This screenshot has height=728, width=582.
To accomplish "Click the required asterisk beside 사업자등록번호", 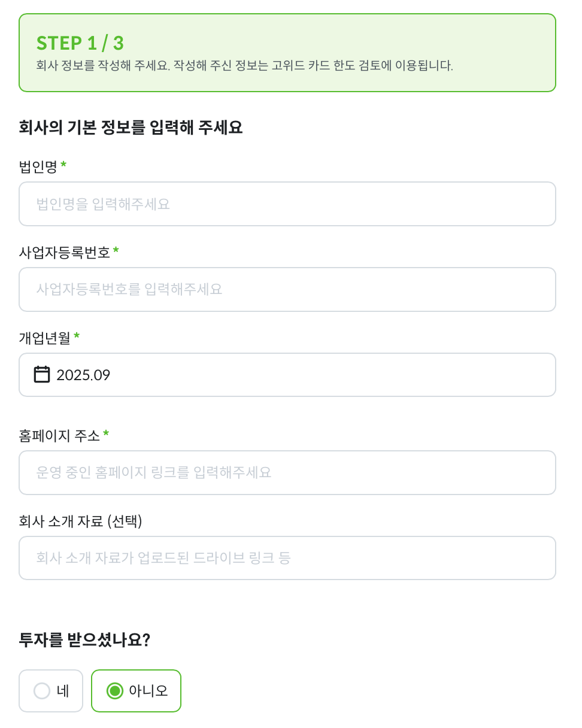I will 116,250.
